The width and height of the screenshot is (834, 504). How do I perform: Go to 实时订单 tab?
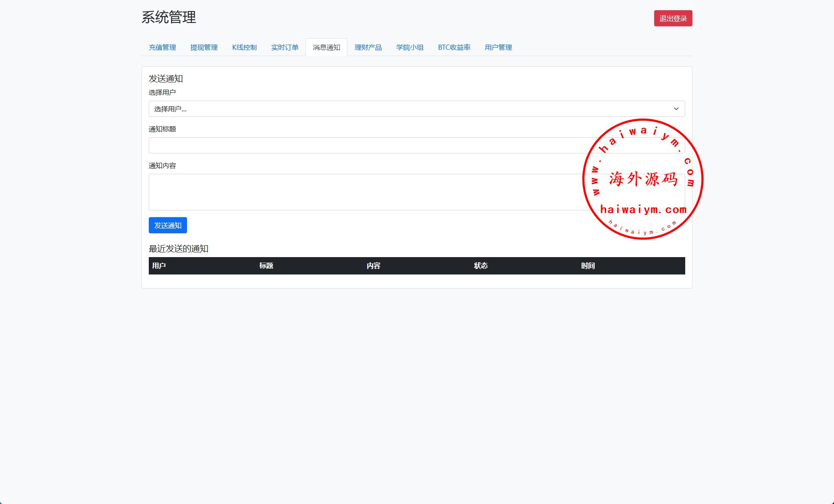284,47
